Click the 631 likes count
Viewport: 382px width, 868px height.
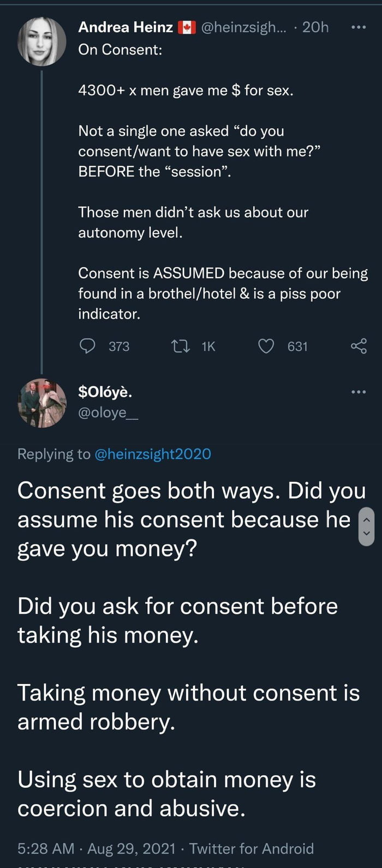pyautogui.click(x=297, y=346)
